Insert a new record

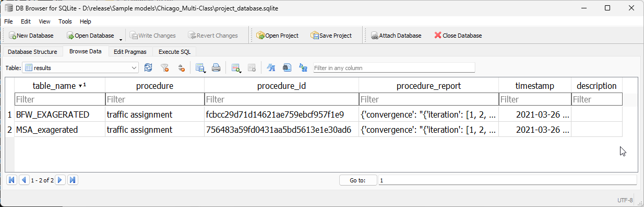pyautogui.click(x=236, y=67)
